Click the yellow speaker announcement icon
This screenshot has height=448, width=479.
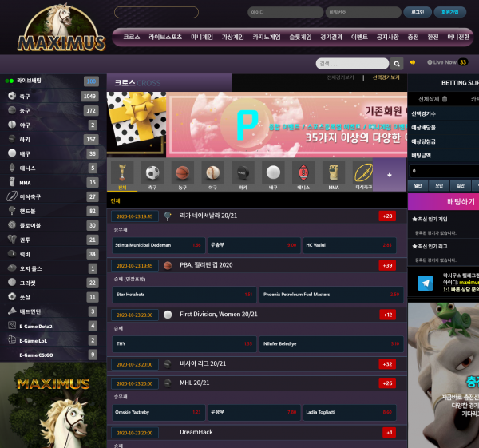pyautogui.click(x=413, y=62)
